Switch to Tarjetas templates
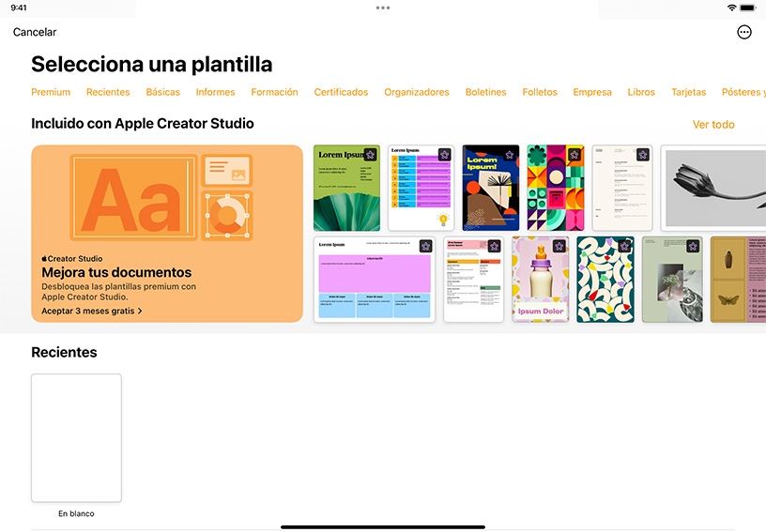This screenshot has width=766, height=532. pyautogui.click(x=688, y=92)
